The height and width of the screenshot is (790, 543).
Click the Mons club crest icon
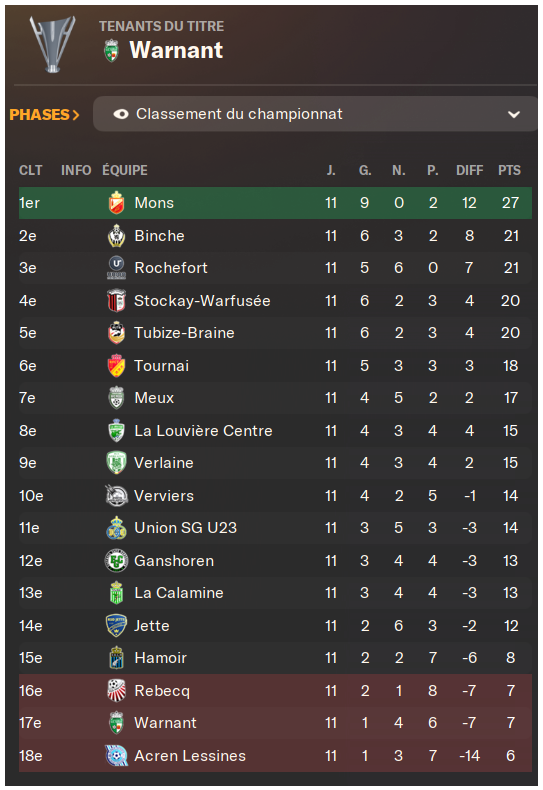point(116,203)
